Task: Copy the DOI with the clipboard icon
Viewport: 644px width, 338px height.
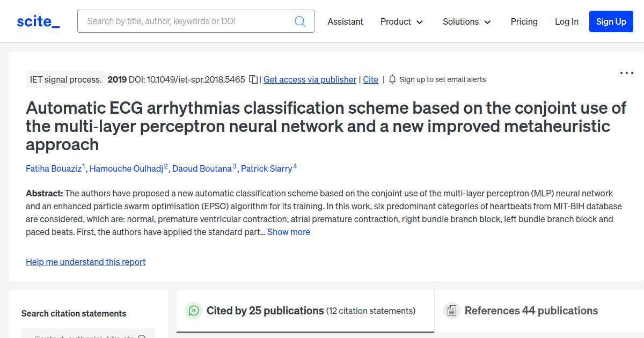Action: pyautogui.click(x=253, y=79)
